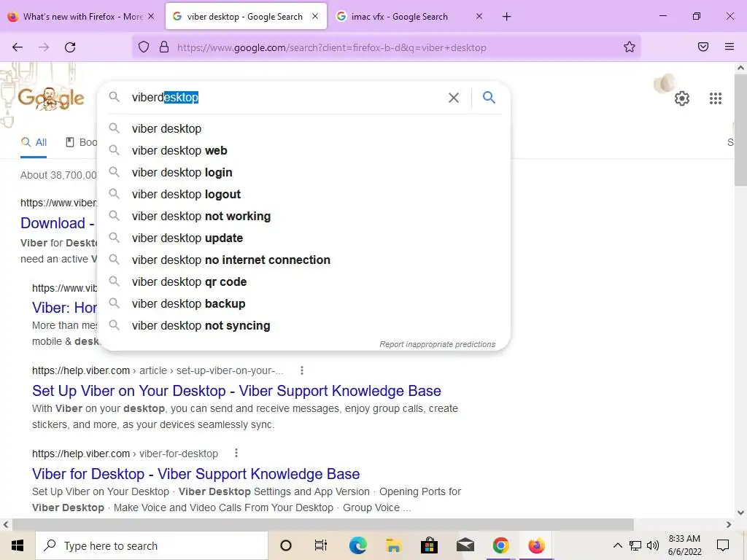
Task: Open options for the set-up-viber result
Action: tap(301, 370)
